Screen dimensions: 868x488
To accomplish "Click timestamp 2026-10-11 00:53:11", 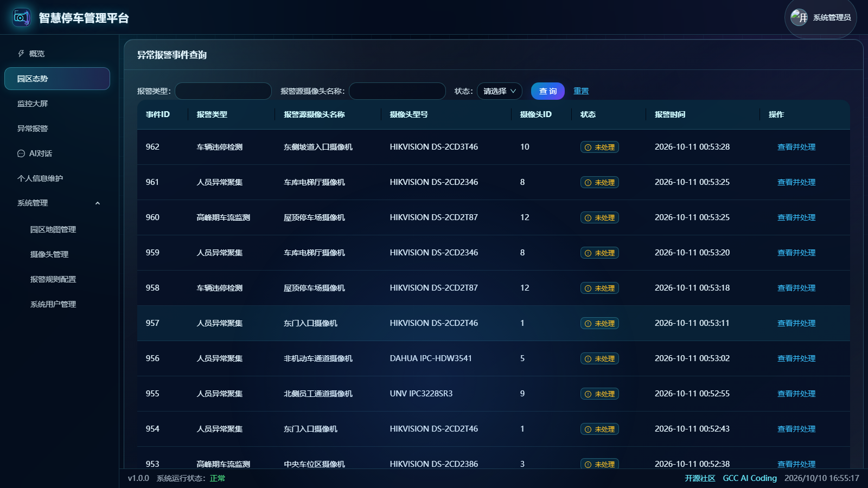I will [x=692, y=323].
